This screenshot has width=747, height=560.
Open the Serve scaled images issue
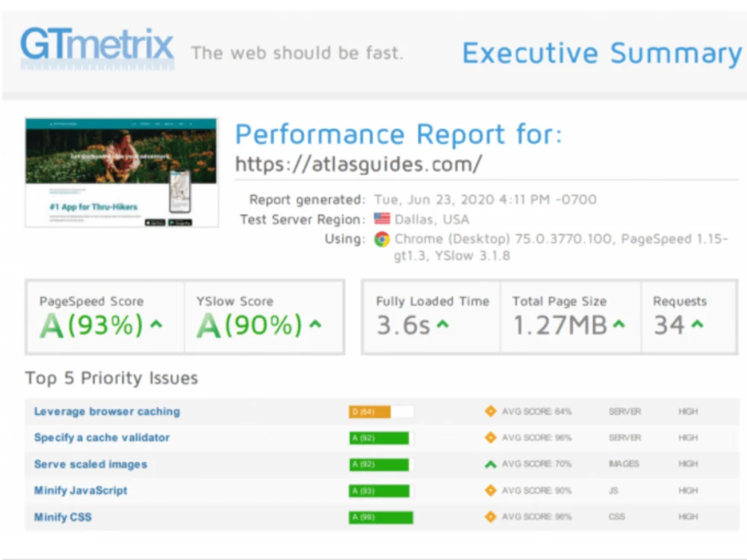coord(90,464)
